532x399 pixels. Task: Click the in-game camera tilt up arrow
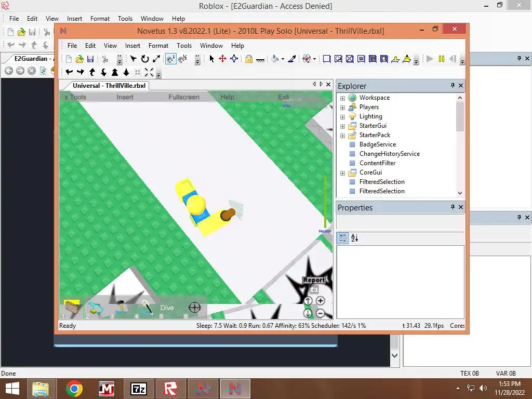tap(308, 301)
